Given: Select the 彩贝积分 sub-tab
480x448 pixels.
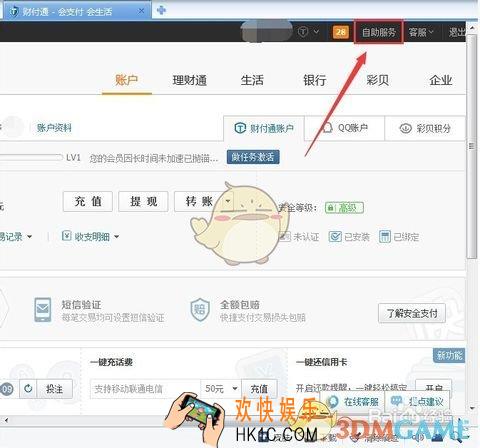Looking at the screenshot, I should (x=425, y=128).
